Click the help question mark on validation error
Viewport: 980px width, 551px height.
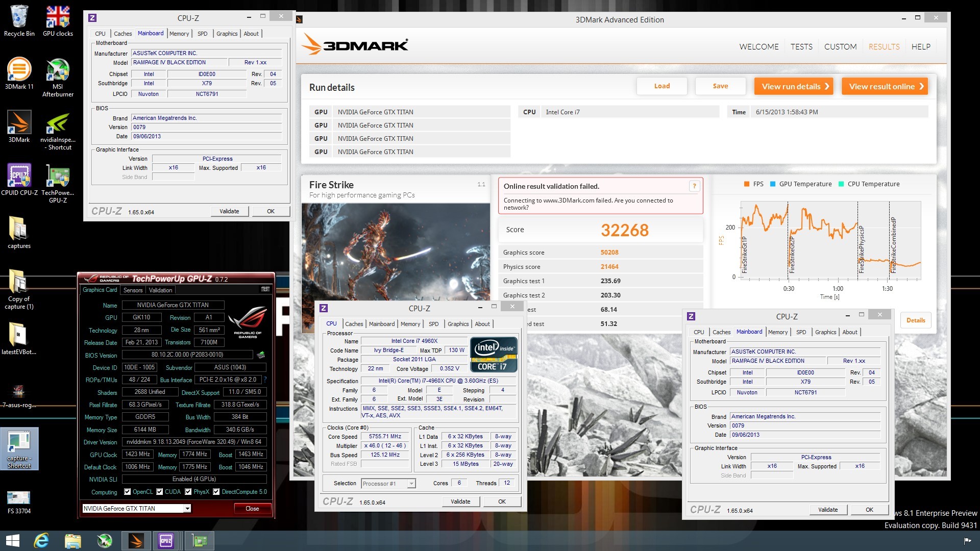tap(694, 186)
